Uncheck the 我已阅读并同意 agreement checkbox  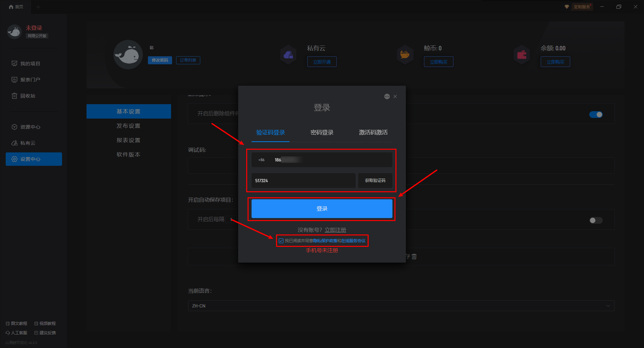[x=281, y=241]
